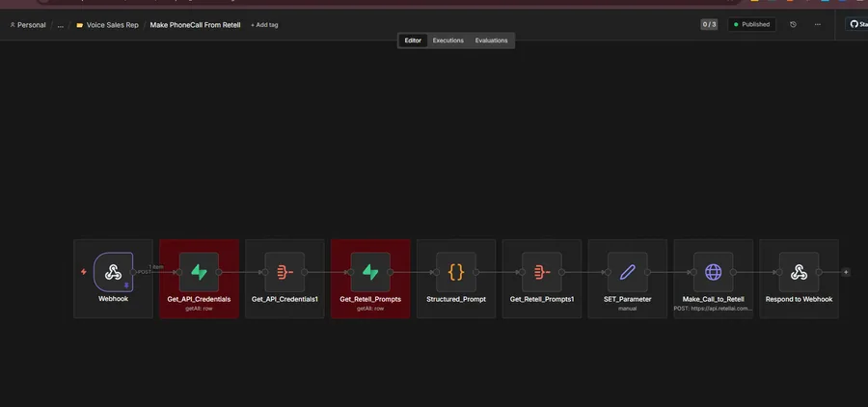868x407 pixels.
Task: Click the 0 / 3 counter badge
Action: [x=709, y=24]
